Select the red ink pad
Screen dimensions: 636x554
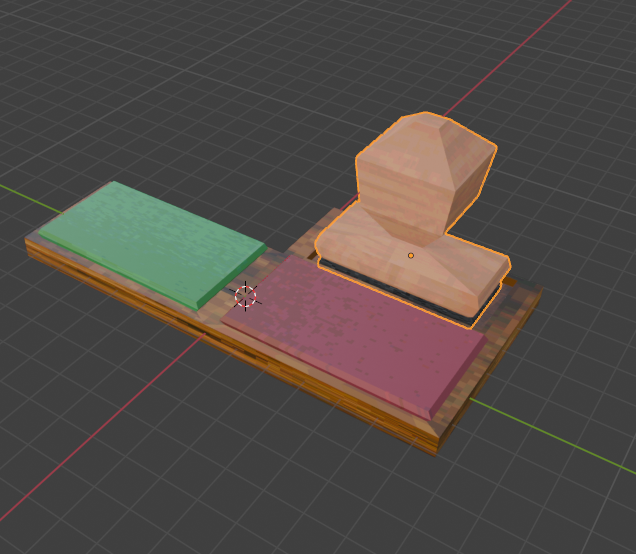pos(354,337)
